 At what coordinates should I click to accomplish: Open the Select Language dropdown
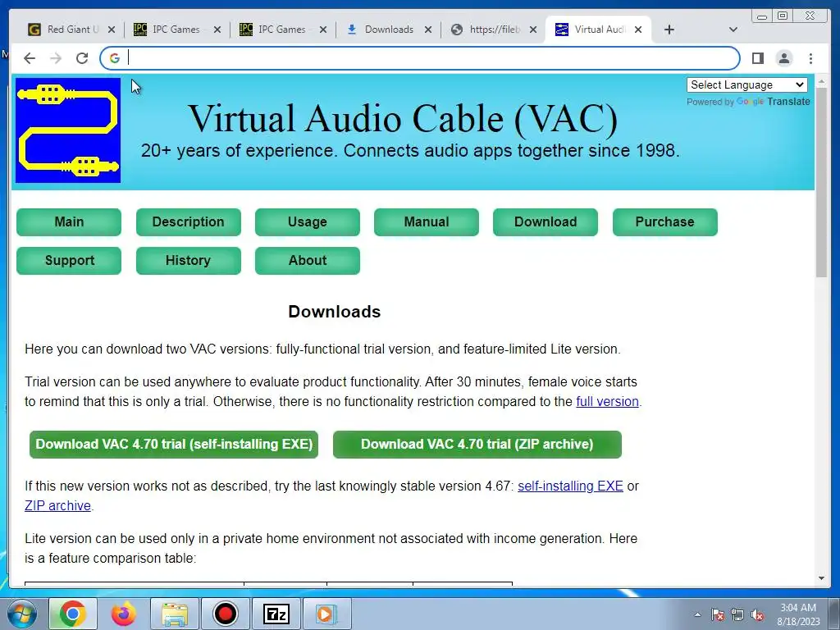[x=747, y=84]
